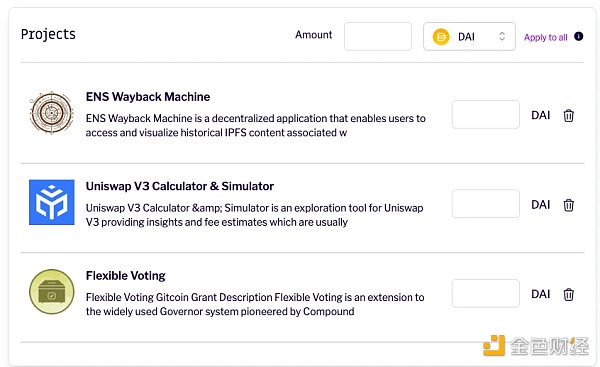Click the ENS Wayback Machine logo
This screenshot has width=600, height=367.
pos(52,113)
